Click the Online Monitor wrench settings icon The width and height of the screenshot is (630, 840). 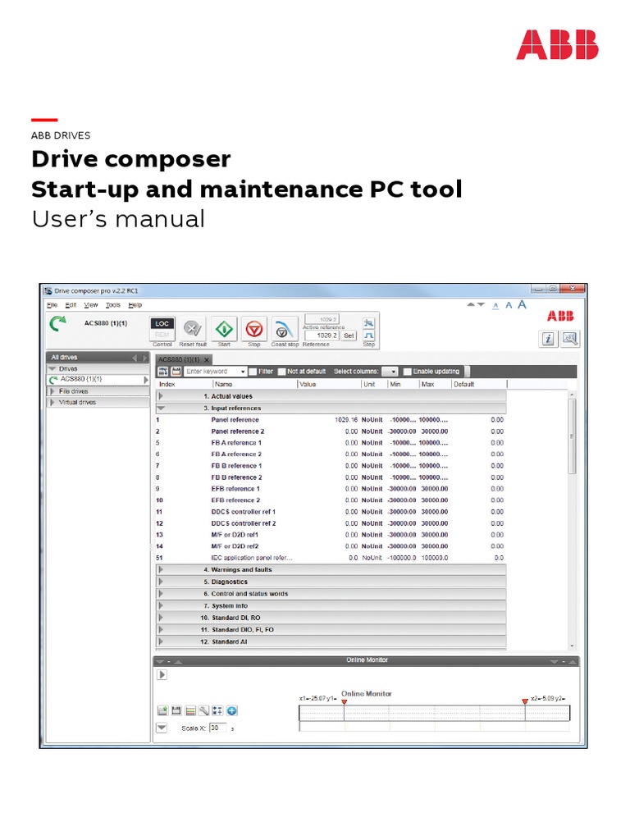tap(203, 711)
